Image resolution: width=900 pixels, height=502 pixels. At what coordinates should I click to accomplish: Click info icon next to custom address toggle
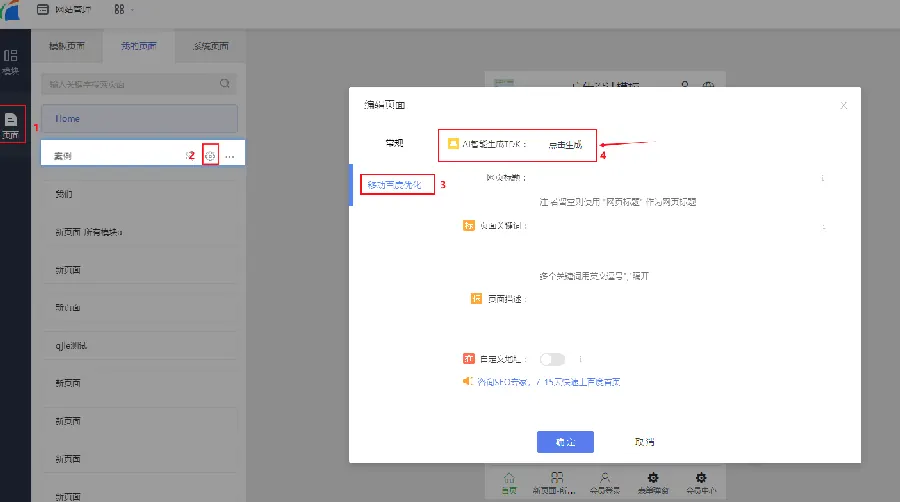[580, 359]
